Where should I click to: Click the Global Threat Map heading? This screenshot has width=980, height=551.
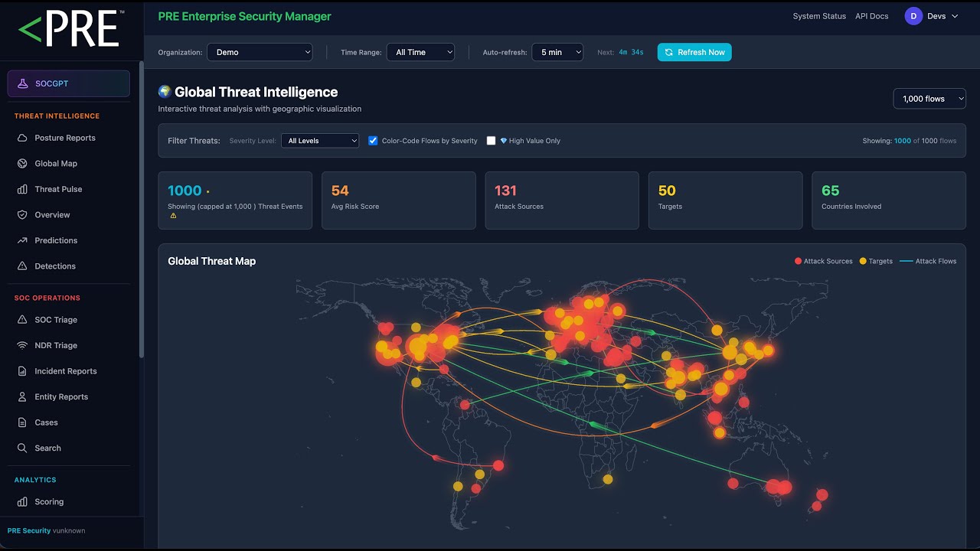(x=211, y=261)
